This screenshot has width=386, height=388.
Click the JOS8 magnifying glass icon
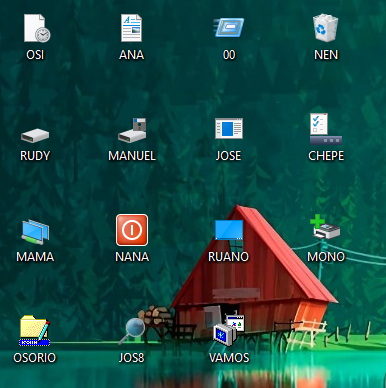(x=132, y=331)
